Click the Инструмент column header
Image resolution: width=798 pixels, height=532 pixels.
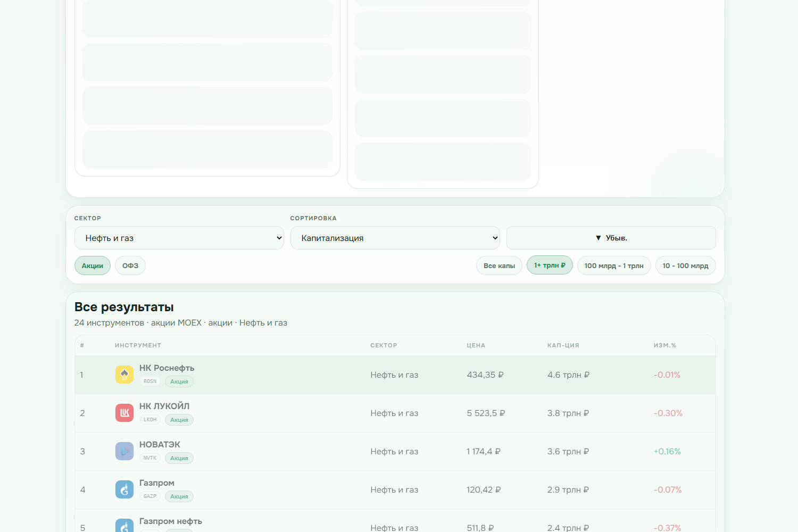click(x=138, y=345)
